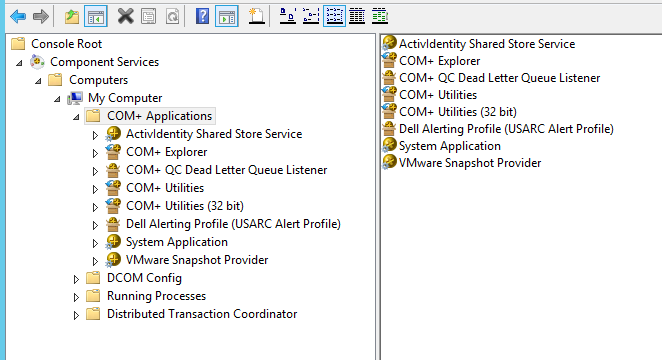Click ActivIdentity Shared Store Service icon in tree
This screenshot has width=662, height=360.
[x=113, y=134]
